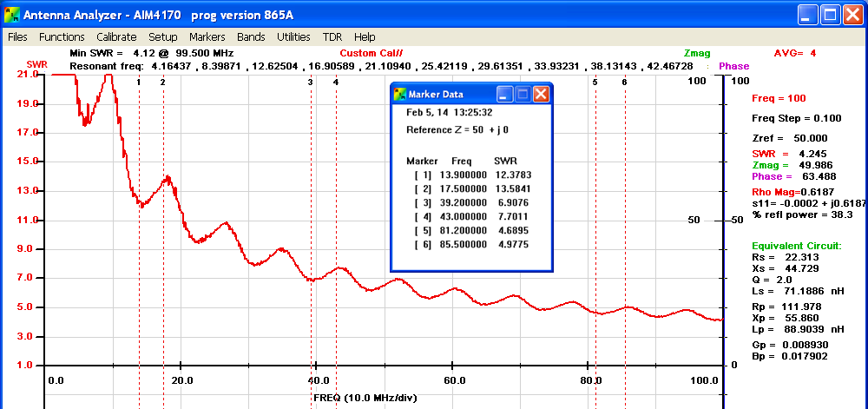Viewport: 868px width, 409px height.
Task: Click the Marker Data window icon
Action: tap(400, 95)
